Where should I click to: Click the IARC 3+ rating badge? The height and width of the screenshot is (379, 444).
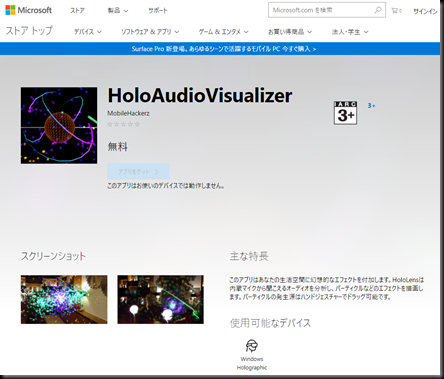pos(345,113)
